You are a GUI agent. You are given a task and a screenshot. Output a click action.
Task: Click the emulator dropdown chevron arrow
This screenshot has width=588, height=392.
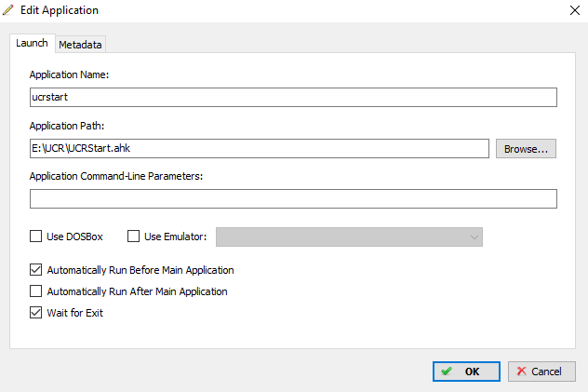click(474, 237)
